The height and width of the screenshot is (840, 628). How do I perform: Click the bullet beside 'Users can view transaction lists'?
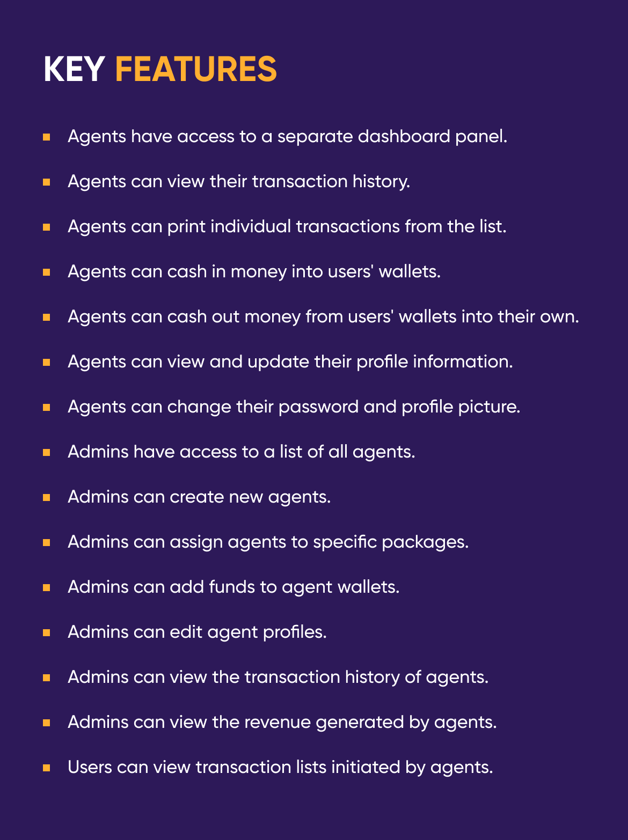(47, 768)
